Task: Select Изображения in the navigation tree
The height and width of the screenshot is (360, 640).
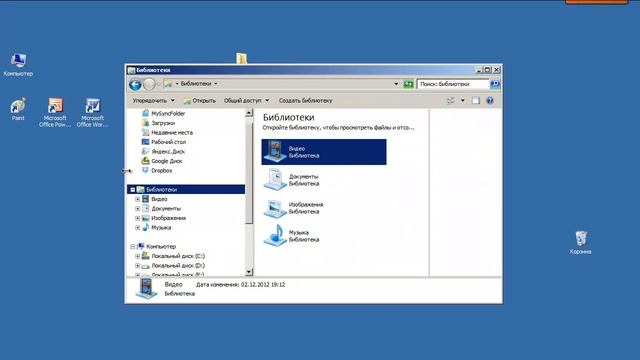Action: 168,218
